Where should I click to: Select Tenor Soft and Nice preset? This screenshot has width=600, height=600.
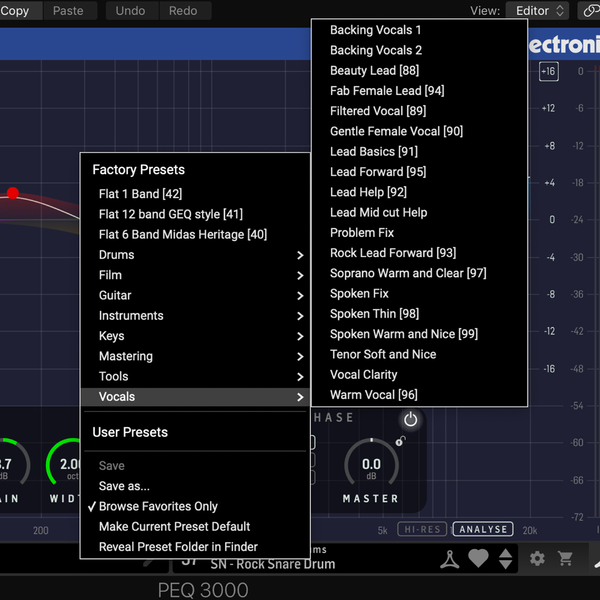[x=419, y=354]
